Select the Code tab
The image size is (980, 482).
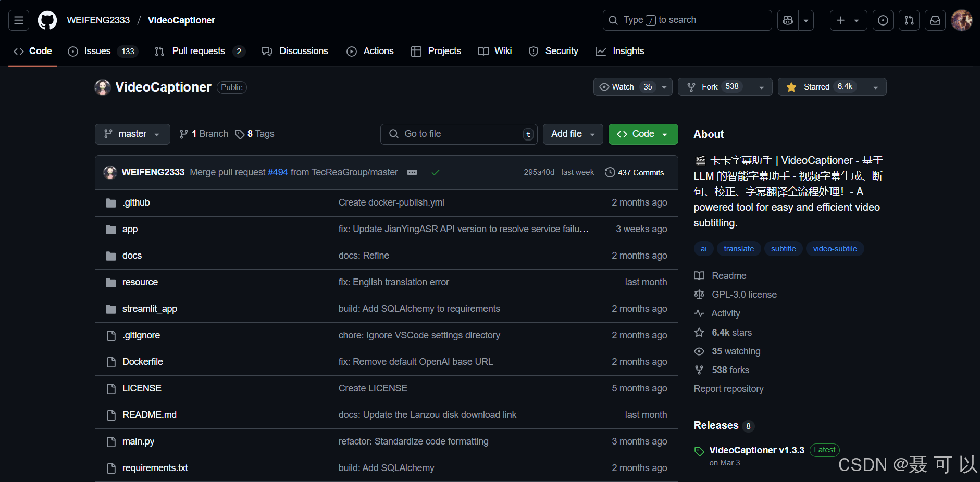33,51
